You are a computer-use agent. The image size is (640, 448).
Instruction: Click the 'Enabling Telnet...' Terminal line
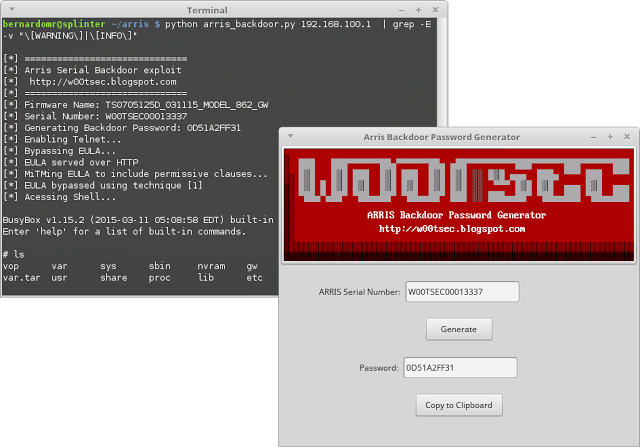(x=62, y=139)
